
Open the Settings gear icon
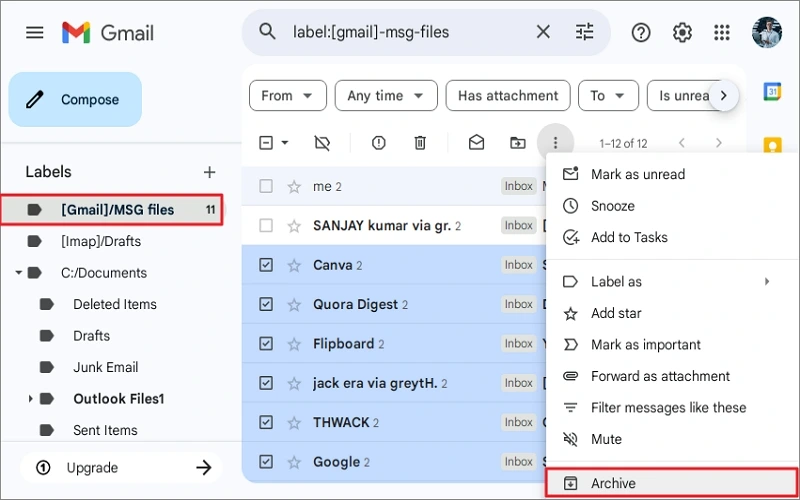pos(682,33)
